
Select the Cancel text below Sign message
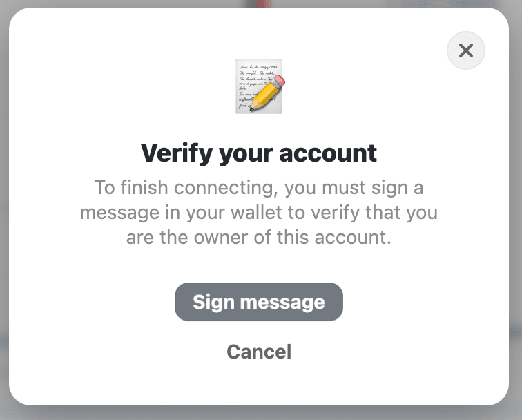pos(259,352)
